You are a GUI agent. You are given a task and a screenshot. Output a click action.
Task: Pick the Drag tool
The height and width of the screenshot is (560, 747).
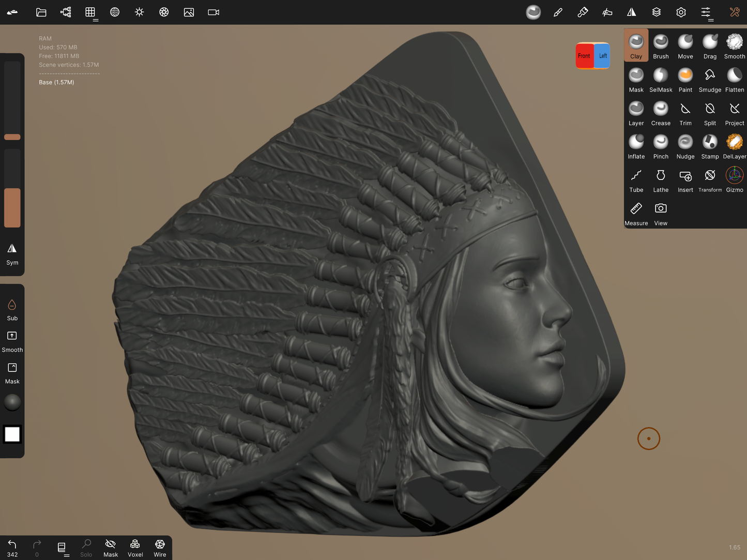[x=710, y=46]
